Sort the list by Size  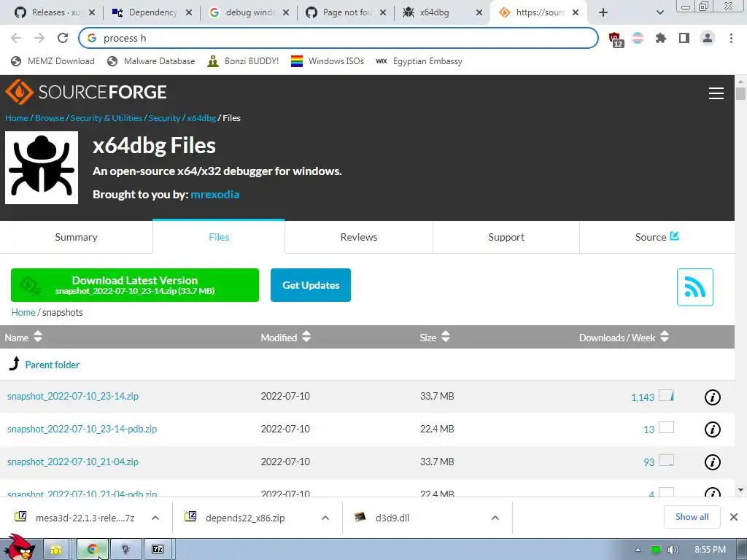[435, 337]
